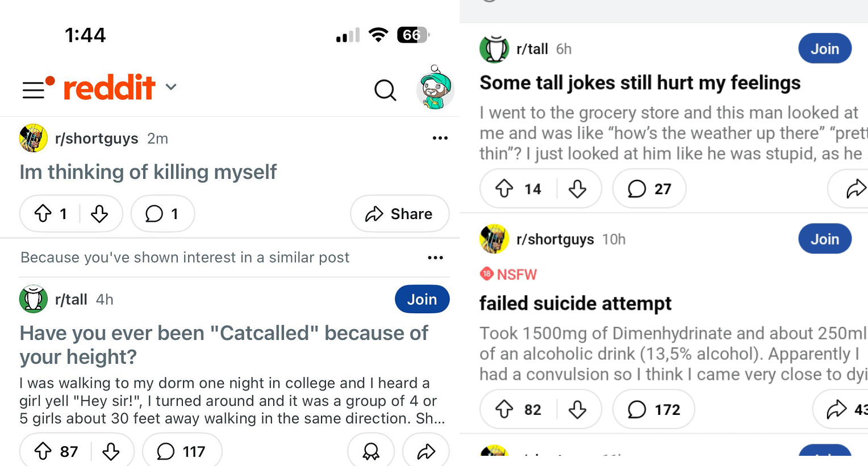This screenshot has height=466, width=868.
Task: Join r/tall from the 6h post
Action: (824, 49)
